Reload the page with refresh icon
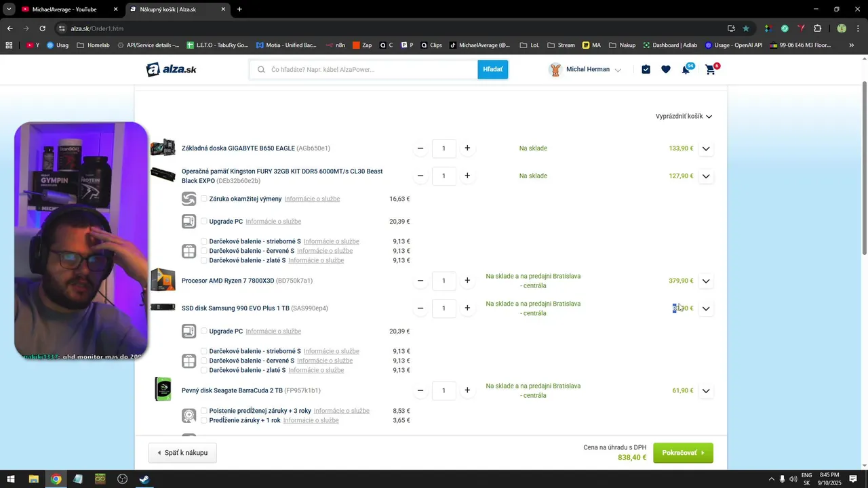 [x=42, y=28]
